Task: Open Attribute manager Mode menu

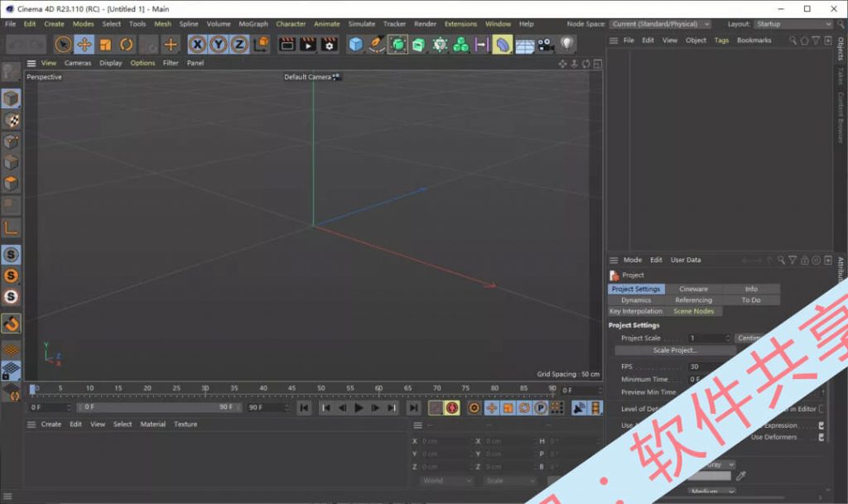Action: (x=632, y=261)
